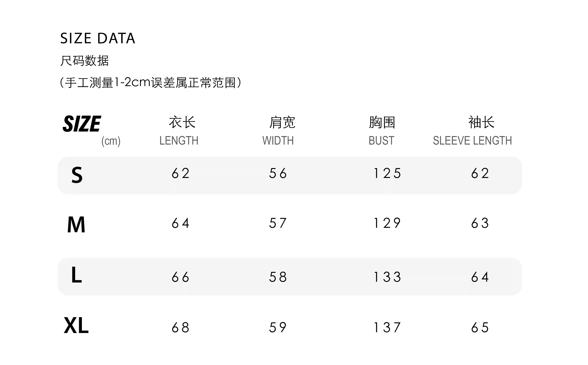Click the BUST column header
The width and height of the screenshot is (588, 365).
381,140
